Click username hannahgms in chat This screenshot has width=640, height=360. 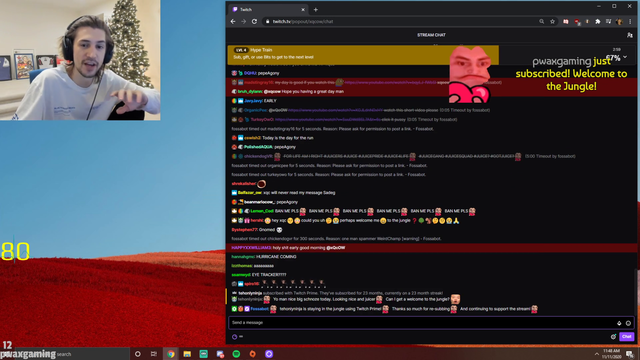tap(243, 257)
